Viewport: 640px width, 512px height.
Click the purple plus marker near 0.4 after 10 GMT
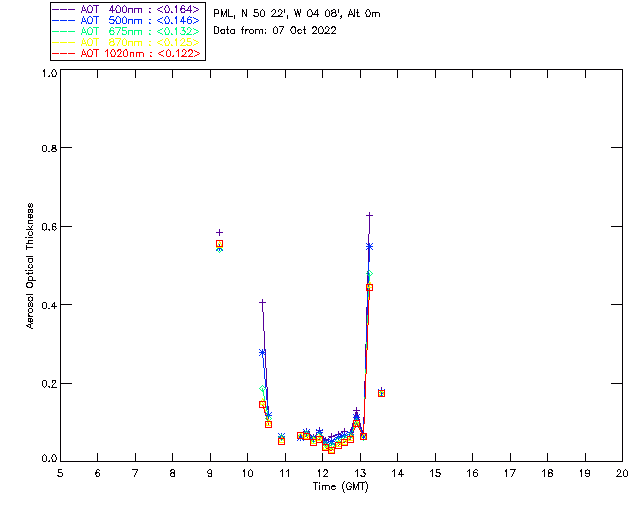pyautogui.click(x=262, y=303)
